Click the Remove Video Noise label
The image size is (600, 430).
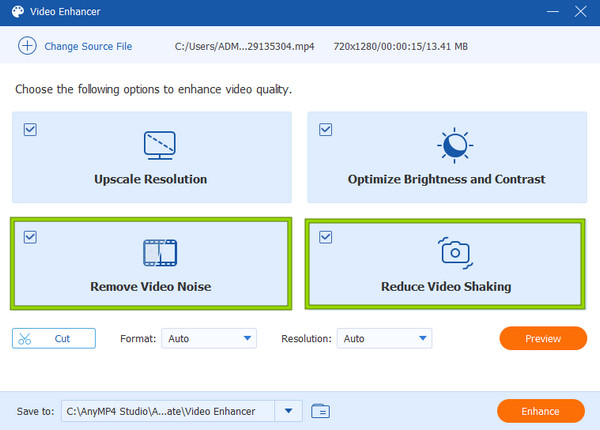click(x=151, y=287)
